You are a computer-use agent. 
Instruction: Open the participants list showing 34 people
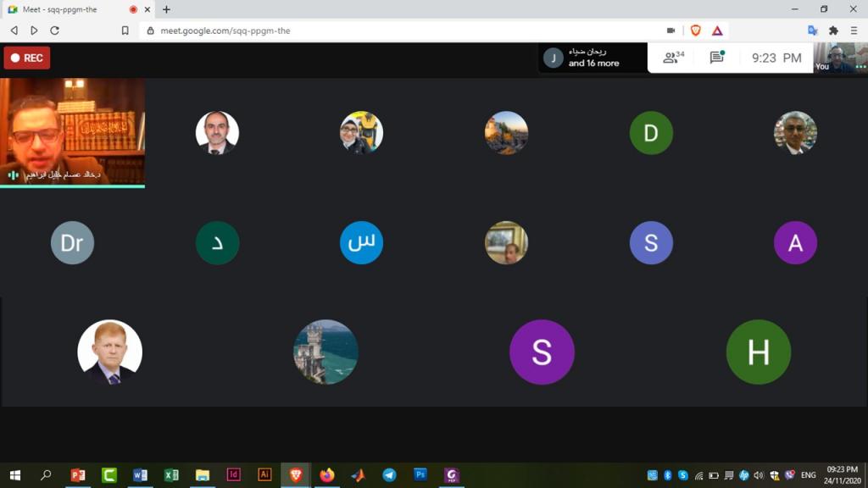(x=674, y=58)
